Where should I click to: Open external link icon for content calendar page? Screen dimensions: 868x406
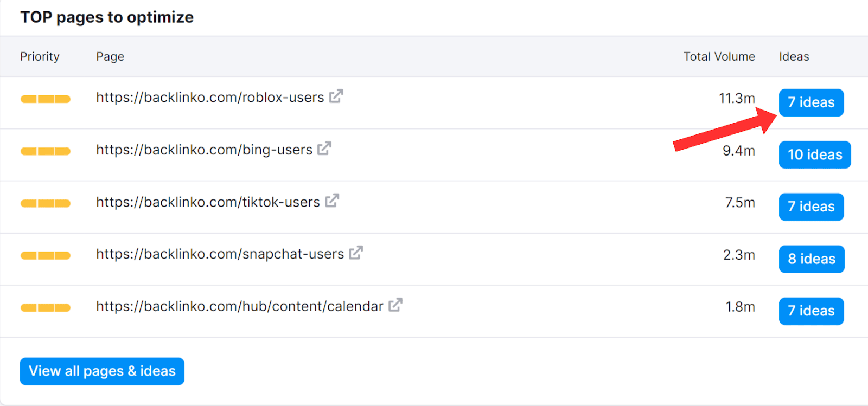(x=395, y=305)
